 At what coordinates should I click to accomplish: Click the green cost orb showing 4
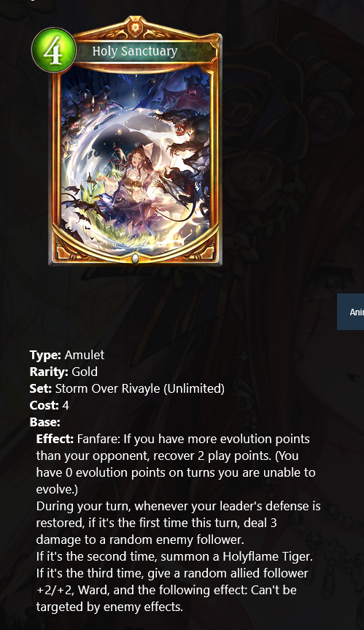coord(54,50)
